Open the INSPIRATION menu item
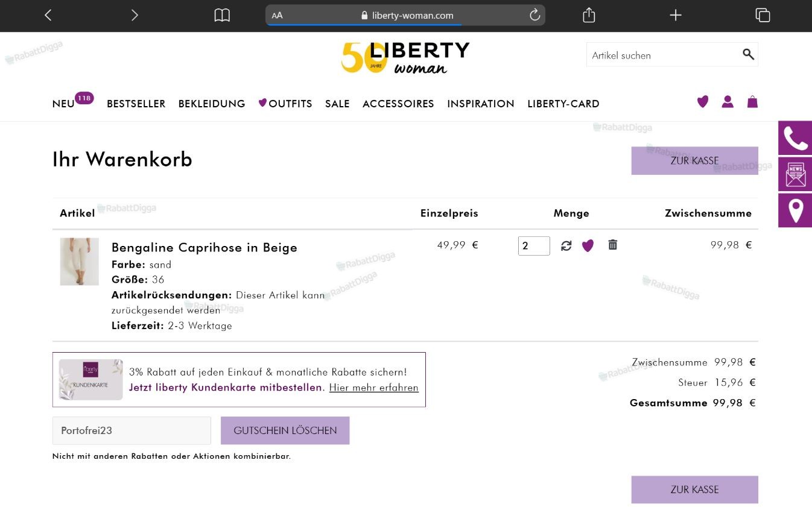Image resolution: width=812 pixels, height=507 pixels. 481,104
